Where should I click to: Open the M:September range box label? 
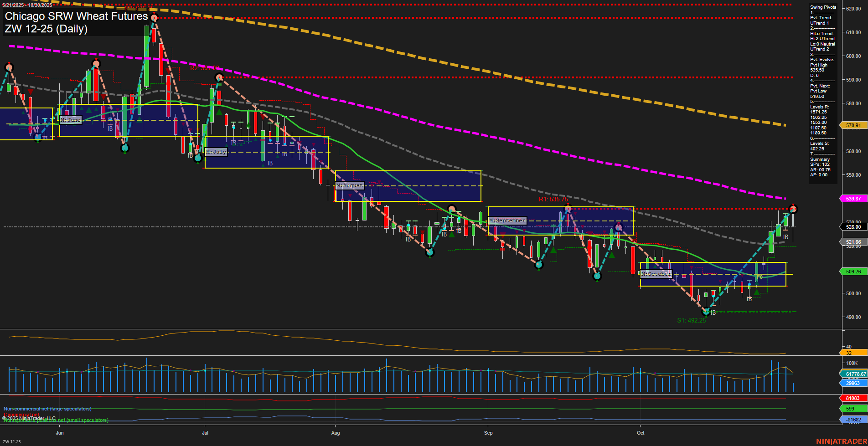pos(507,220)
